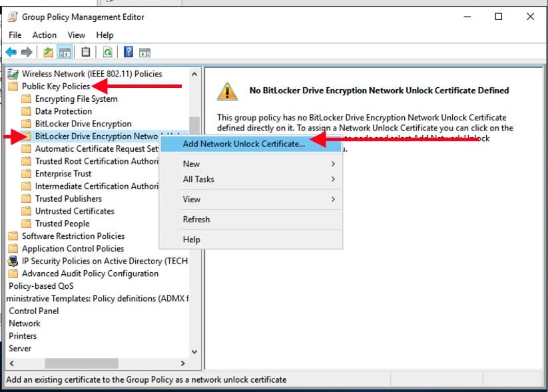Click the blue Help question mark icon
The image size is (548, 392).
[129, 52]
